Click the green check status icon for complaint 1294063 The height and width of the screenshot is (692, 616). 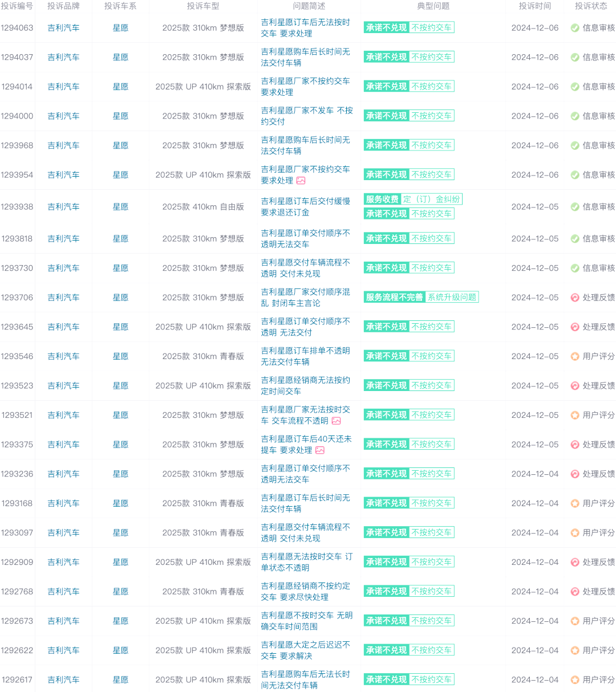(x=575, y=28)
